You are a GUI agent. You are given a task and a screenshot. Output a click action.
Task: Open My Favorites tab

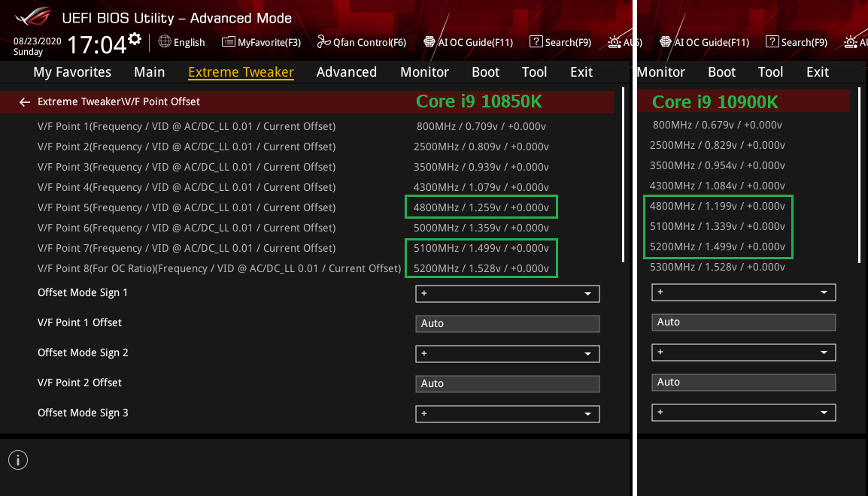pos(72,72)
